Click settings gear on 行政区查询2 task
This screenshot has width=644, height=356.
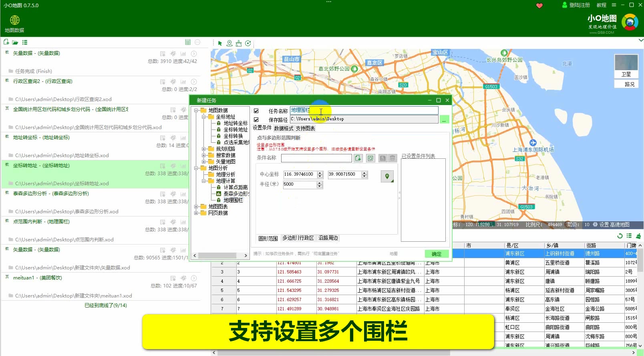(x=173, y=81)
